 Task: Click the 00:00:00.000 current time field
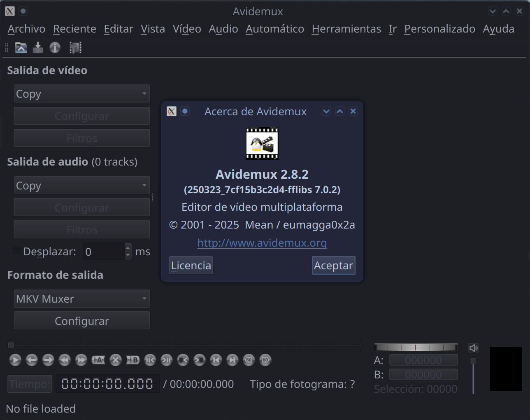click(107, 384)
